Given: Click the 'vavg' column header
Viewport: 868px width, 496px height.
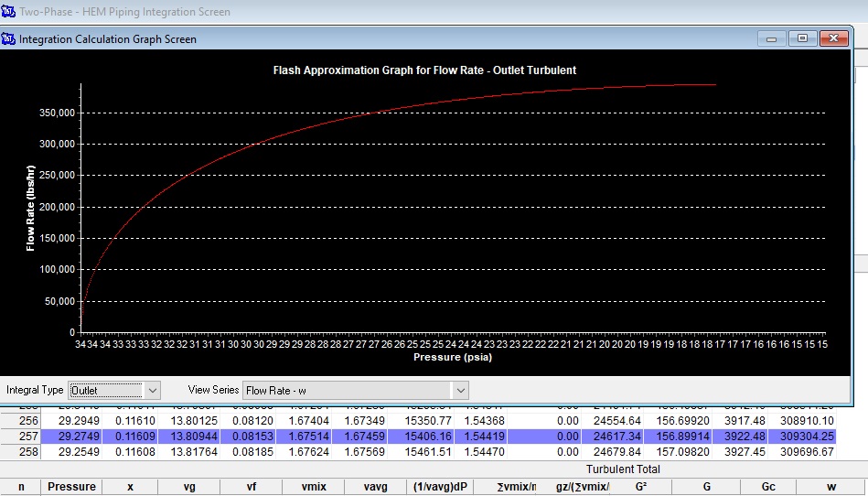Looking at the screenshot, I should pyautogui.click(x=375, y=487).
